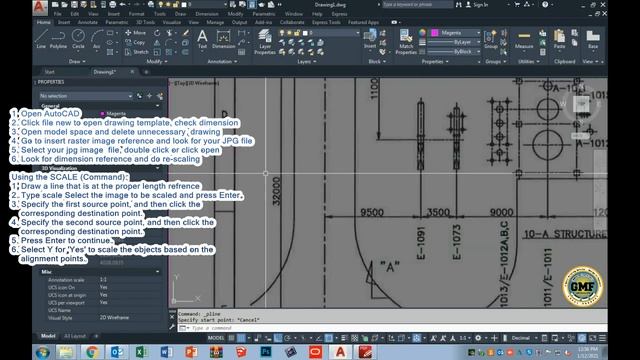
Task: Click the keyword search field
Action: pyautogui.click(x=417, y=4)
